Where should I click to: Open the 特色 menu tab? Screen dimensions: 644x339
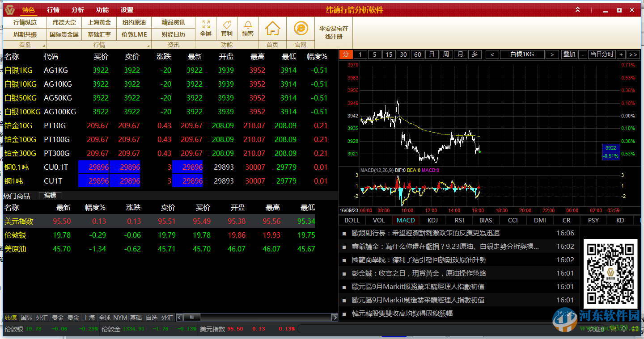28,10
